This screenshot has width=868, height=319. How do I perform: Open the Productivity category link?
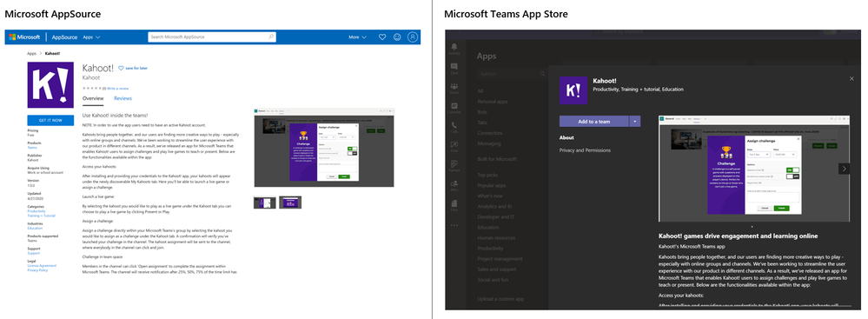pos(36,211)
